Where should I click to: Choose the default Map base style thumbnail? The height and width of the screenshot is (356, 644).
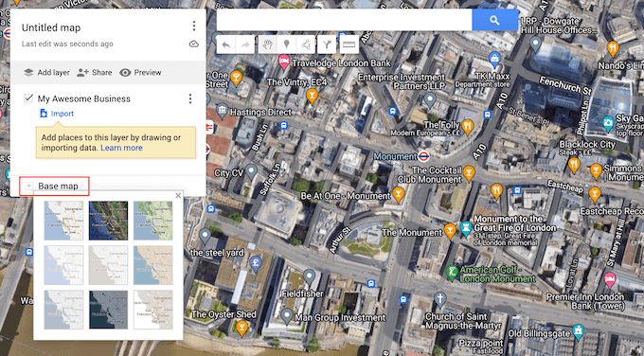point(63,221)
